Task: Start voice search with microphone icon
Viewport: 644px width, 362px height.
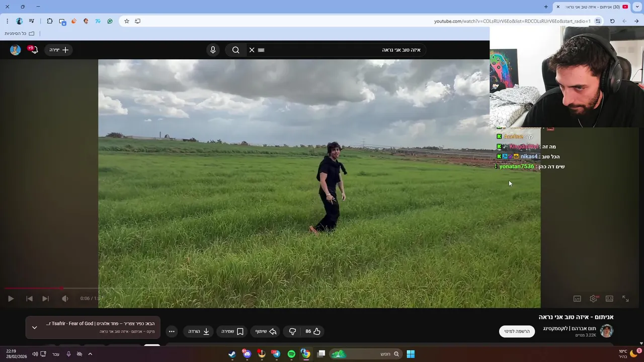Action: pyautogui.click(x=213, y=50)
